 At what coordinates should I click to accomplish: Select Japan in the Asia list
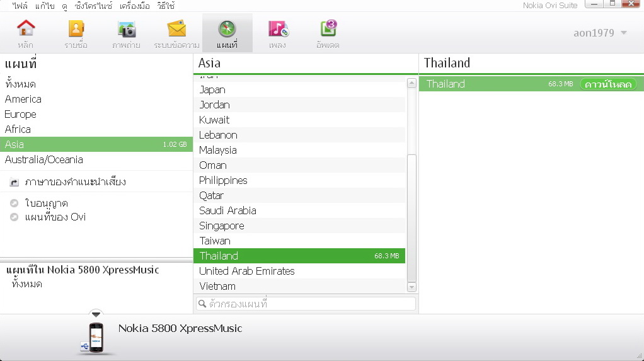[x=299, y=89]
